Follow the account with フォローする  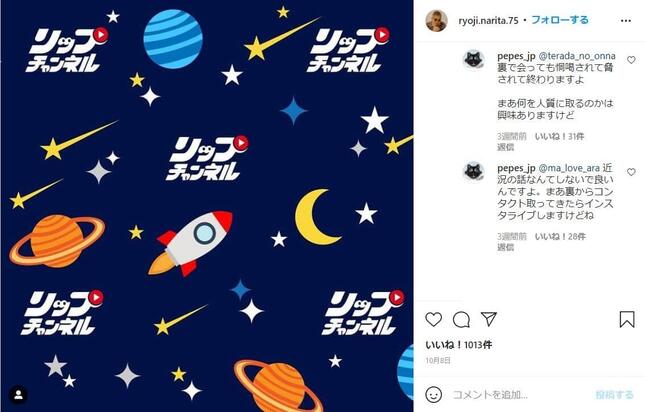pyautogui.click(x=560, y=20)
